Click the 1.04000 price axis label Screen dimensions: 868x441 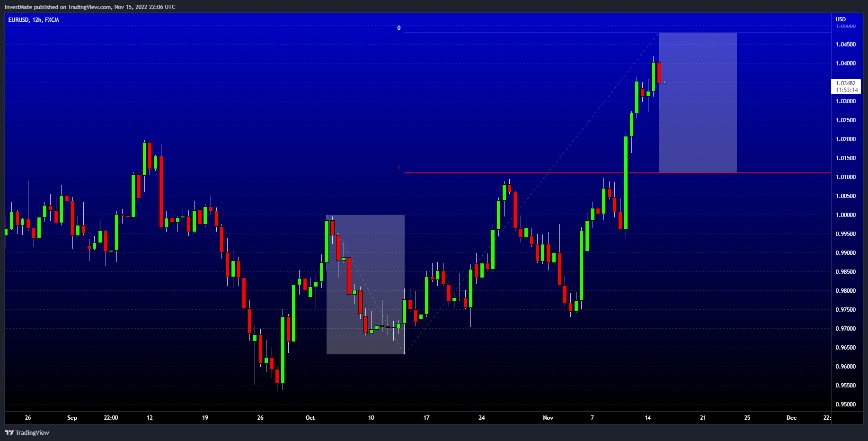(x=846, y=63)
